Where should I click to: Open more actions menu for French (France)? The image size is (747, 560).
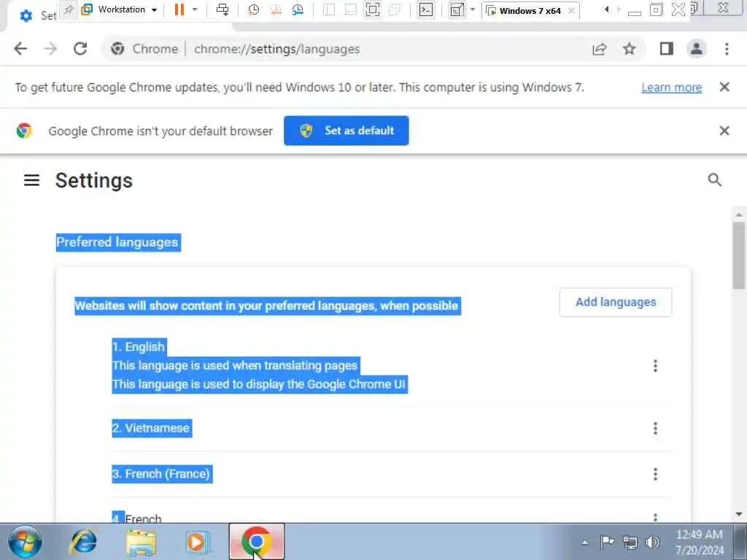coord(656,474)
